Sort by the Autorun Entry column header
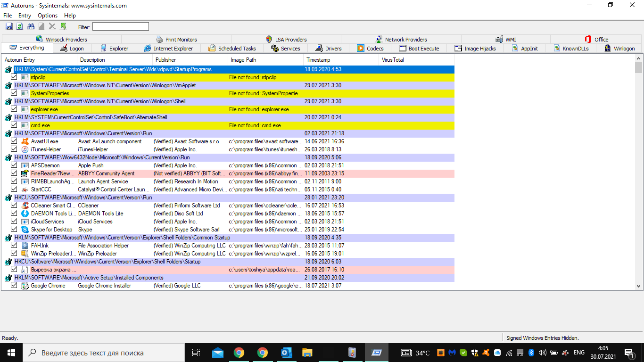This screenshot has width=644, height=362. 39,60
